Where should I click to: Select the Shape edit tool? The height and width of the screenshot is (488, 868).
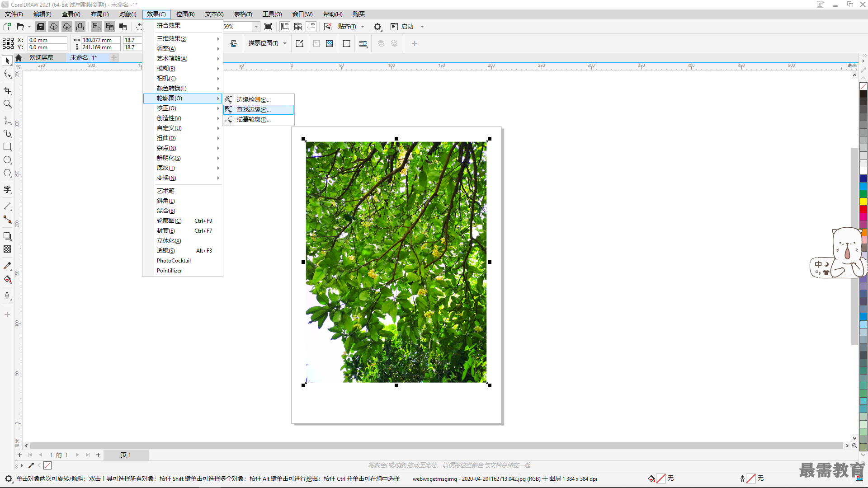coord(7,75)
